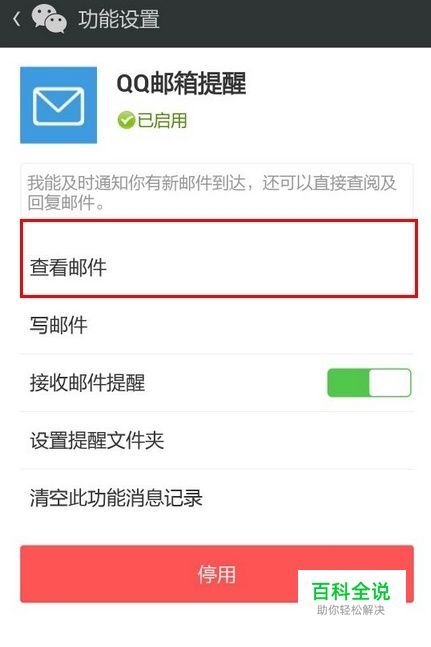Click the 百科全说 watermark logo
Screen dimensions: 431x647
[x=351, y=591]
